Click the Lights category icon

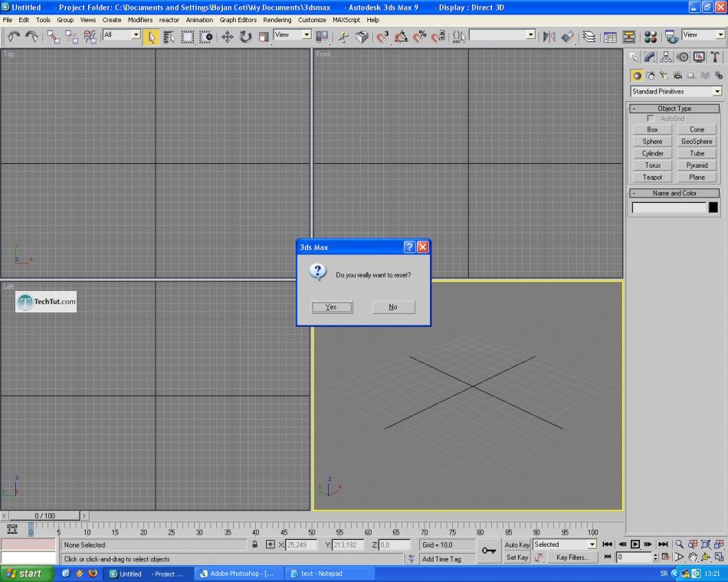tap(664, 76)
